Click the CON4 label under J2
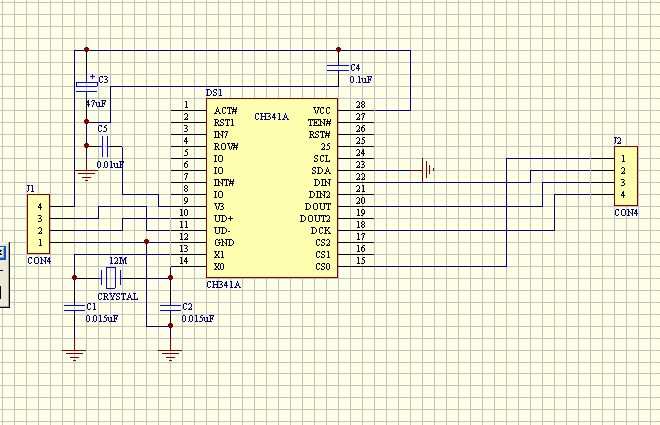The height and width of the screenshot is (425, 660). (x=626, y=213)
